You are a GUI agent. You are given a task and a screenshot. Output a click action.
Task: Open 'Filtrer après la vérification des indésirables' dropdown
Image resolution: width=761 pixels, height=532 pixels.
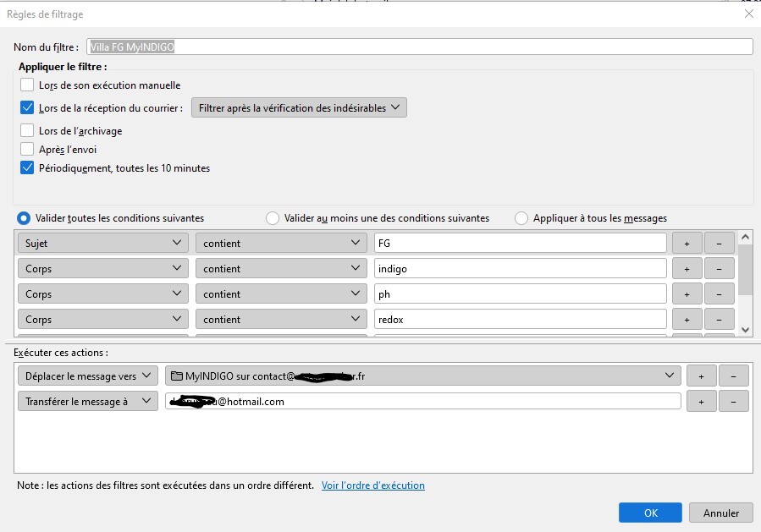click(x=299, y=107)
